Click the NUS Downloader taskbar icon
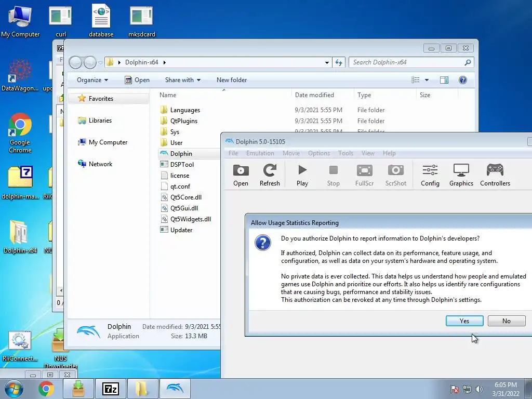 pyautogui.click(x=78, y=389)
